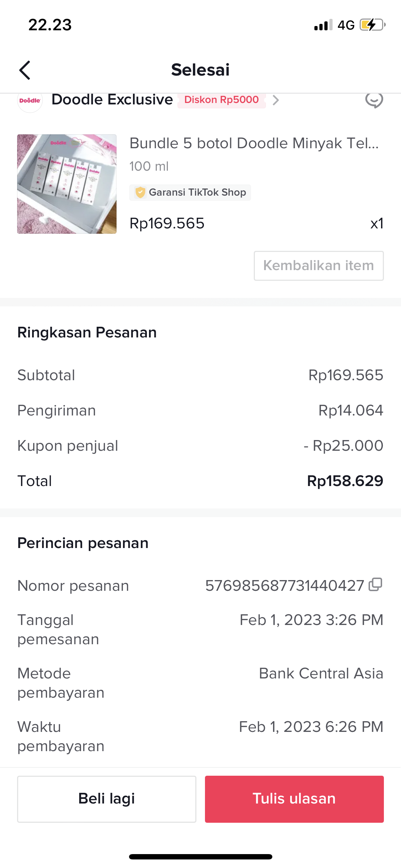
Task: Copy the order number
Action: (375, 585)
